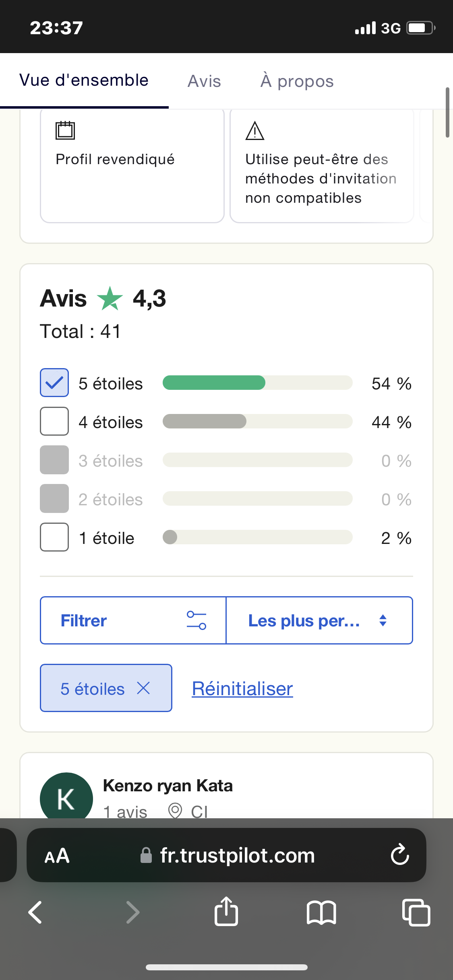Image resolution: width=453 pixels, height=980 pixels.
Task: Tap the Safari back arrow
Action: tap(35, 912)
